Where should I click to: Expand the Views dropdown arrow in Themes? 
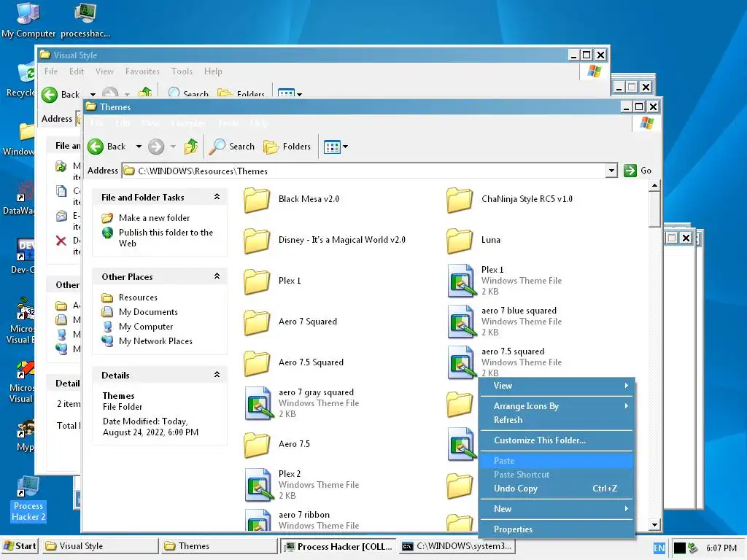pyautogui.click(x=345, y=147)
